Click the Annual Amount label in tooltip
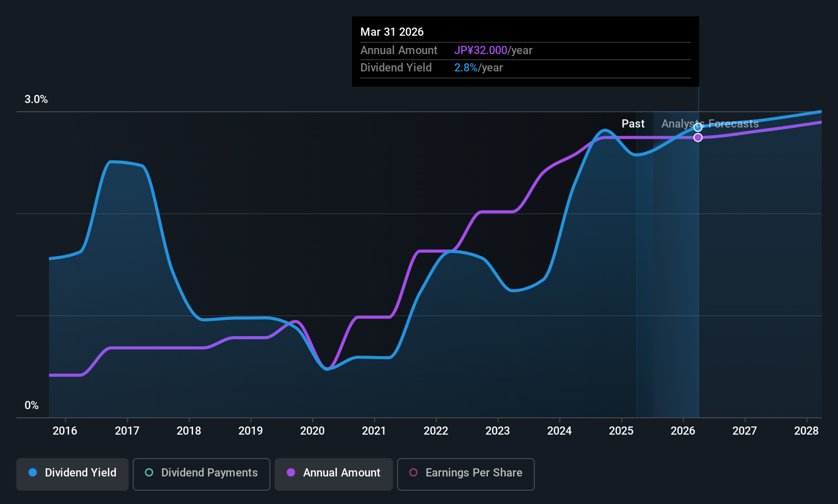The image size is (838, 504). tap(399, 51)
